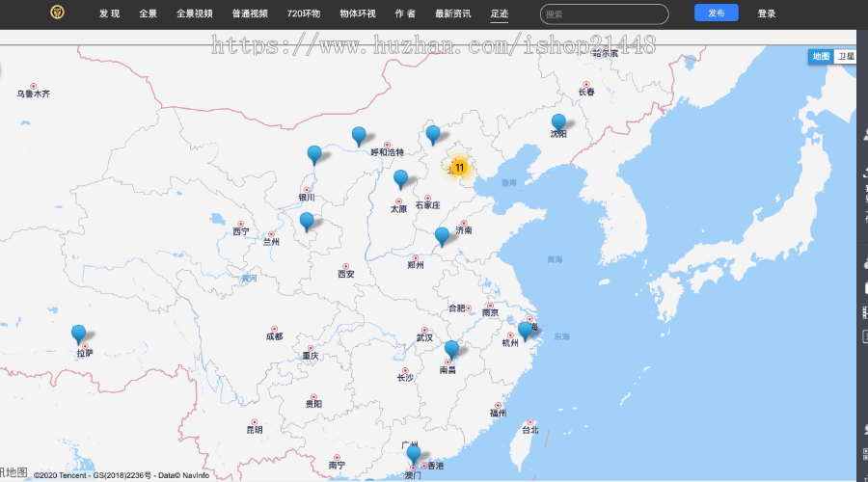Click the 西宁 city label

pos(241,231)
